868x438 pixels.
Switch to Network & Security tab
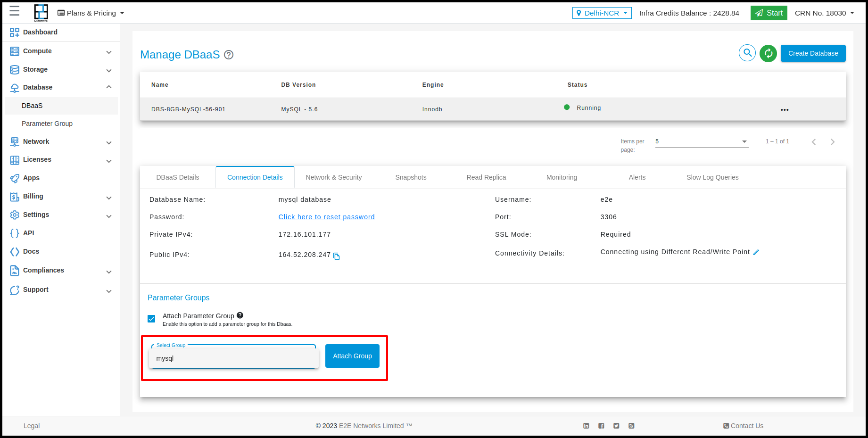334,177
